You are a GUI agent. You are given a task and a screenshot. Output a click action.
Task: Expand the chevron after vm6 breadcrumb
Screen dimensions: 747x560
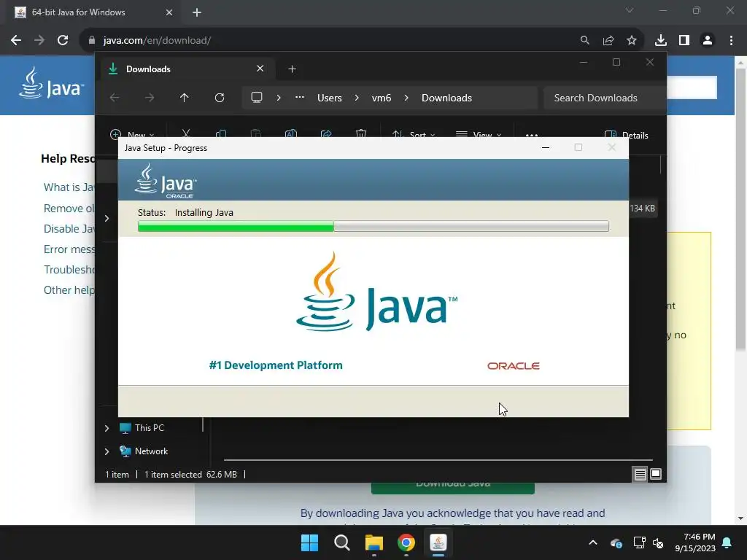coord(406,98)
